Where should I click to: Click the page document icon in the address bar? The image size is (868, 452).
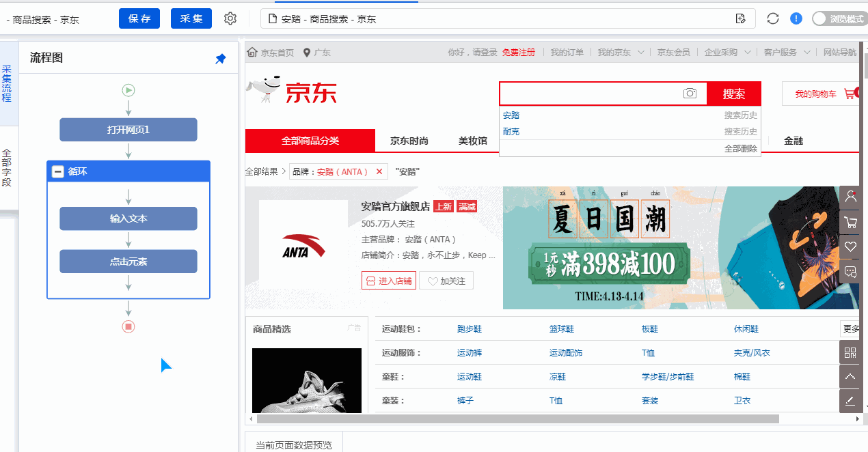(273, 19)
